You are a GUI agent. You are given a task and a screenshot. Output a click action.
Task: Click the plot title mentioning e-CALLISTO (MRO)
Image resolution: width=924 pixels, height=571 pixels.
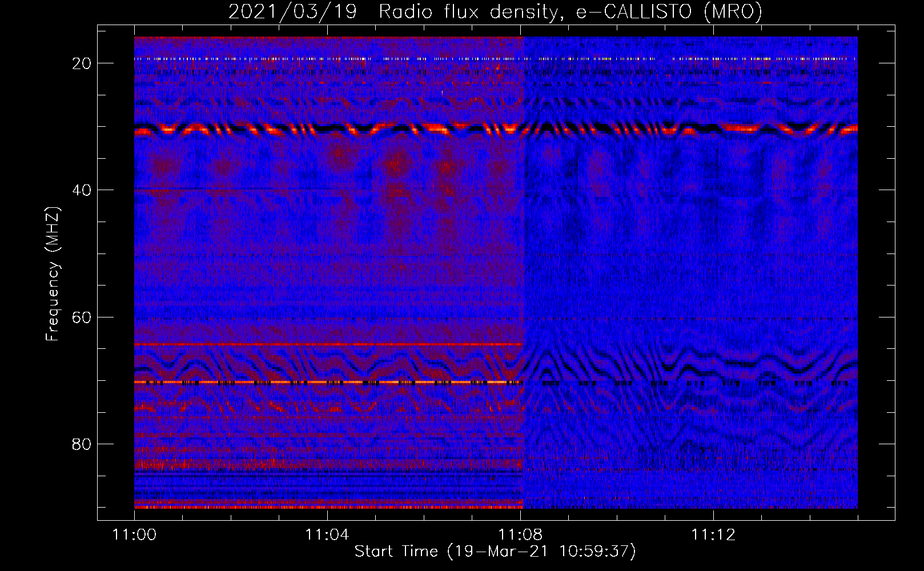coord(495,12)
